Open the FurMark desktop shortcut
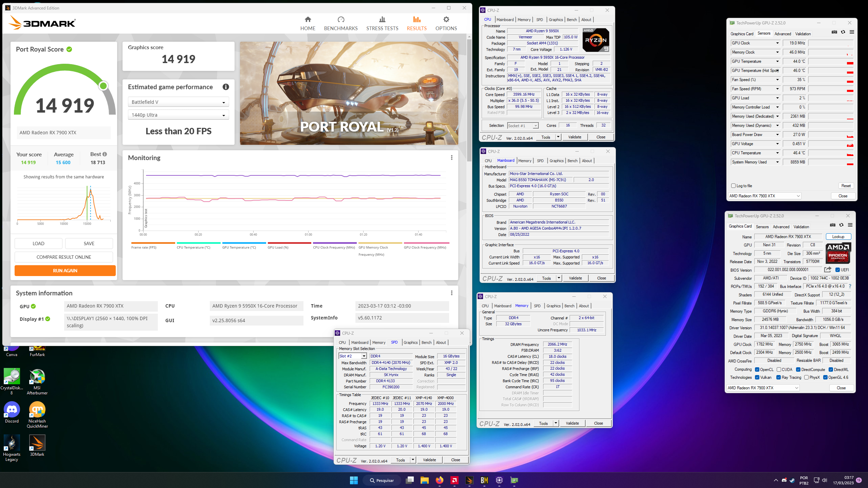The height and width of the screenshot is (488, 868). [37, 351]
